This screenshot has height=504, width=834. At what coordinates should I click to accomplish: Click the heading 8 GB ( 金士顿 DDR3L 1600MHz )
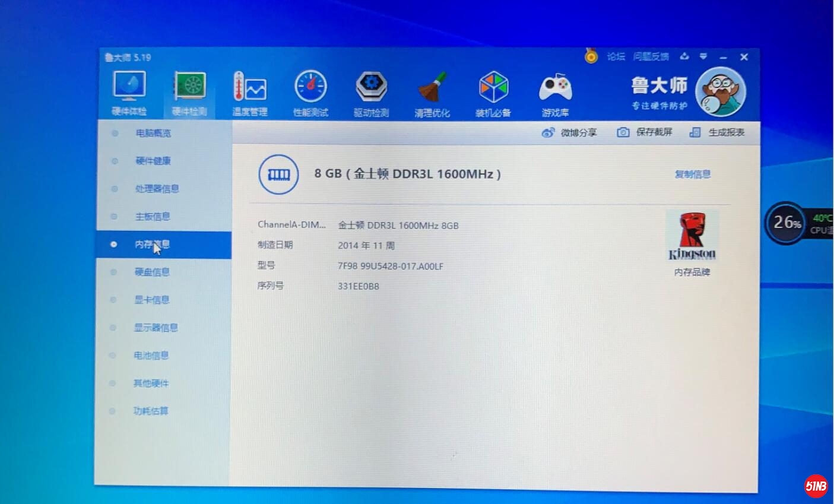(x=408, y=174)
